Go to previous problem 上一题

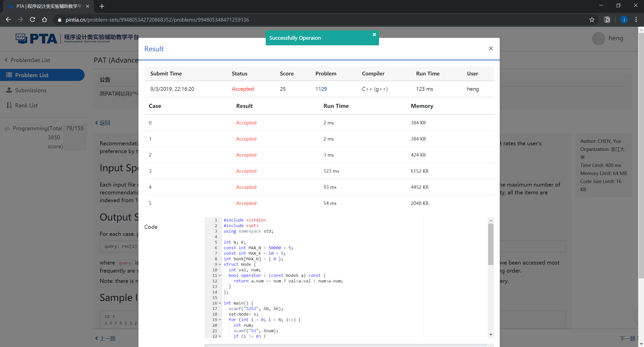(105, 338)
